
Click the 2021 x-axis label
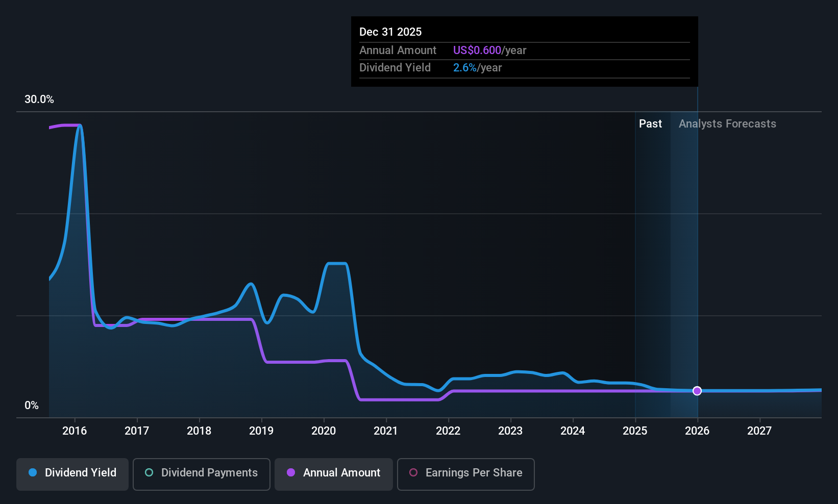point(386,431)
